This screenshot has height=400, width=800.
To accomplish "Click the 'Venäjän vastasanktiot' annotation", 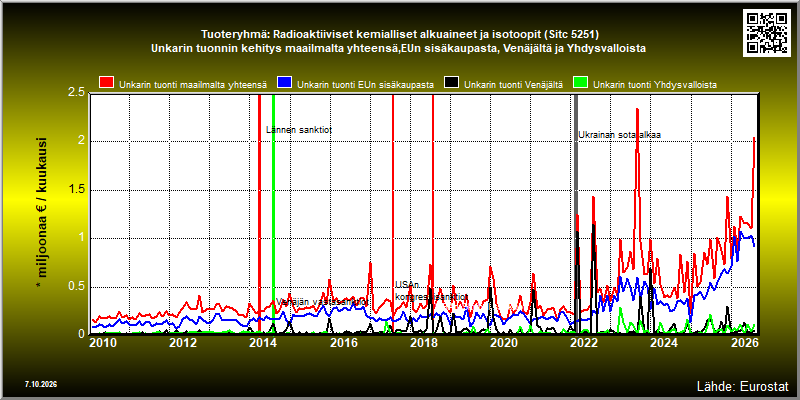I will (322, 302).
